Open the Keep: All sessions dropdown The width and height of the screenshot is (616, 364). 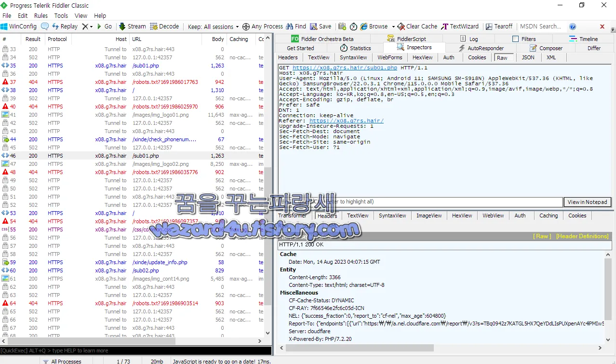pos(213,27)
